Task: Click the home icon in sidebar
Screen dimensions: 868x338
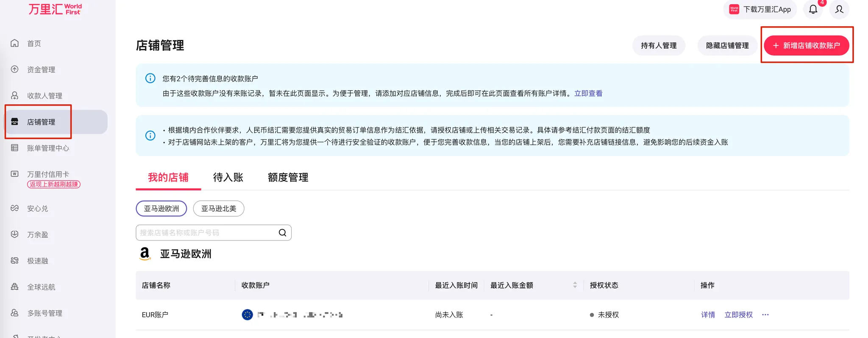Action: 15,43
